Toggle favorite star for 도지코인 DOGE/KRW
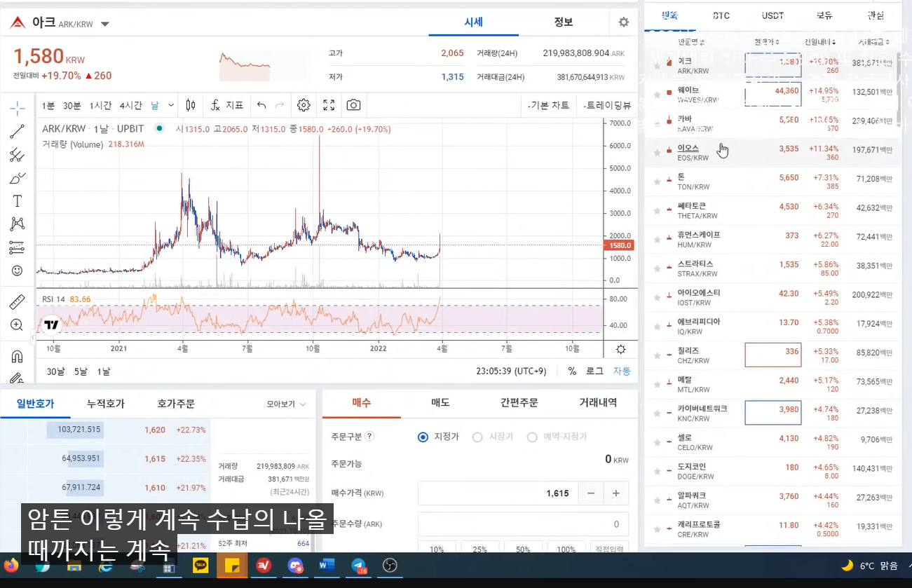The width and height of the screenshot is (912, 588). [x=657, y=471]
